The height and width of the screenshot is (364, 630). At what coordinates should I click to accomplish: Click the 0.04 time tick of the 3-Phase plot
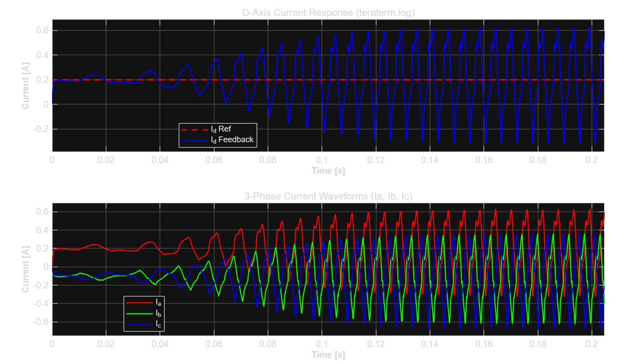(160, 344)
